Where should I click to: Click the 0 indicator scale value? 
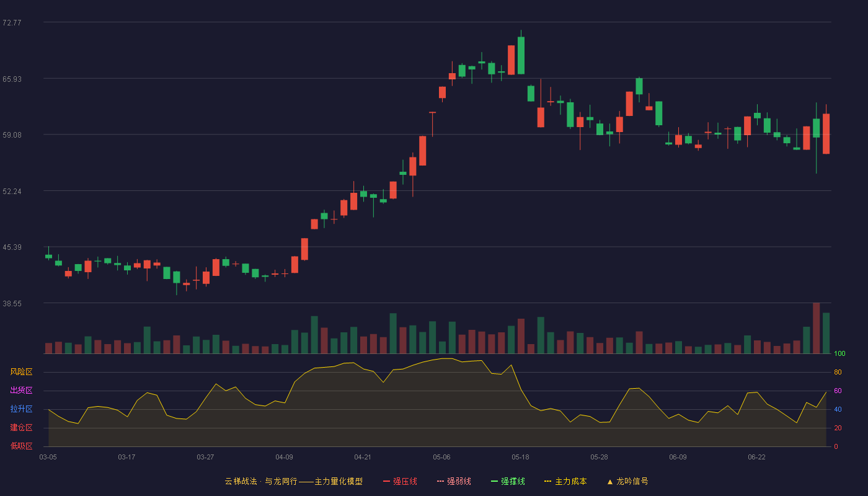[x=836, y=446]
